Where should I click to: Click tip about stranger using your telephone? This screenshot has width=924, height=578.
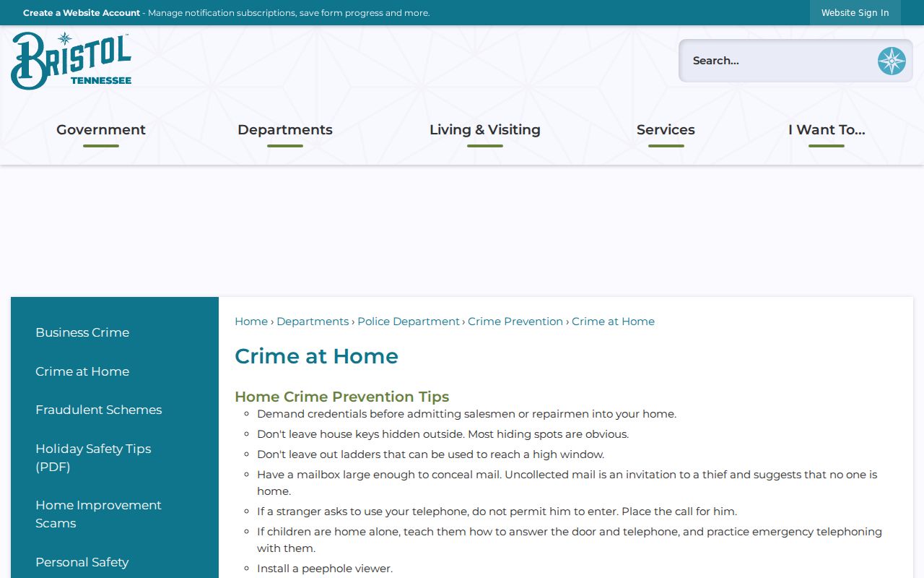(x=497, y=512)
